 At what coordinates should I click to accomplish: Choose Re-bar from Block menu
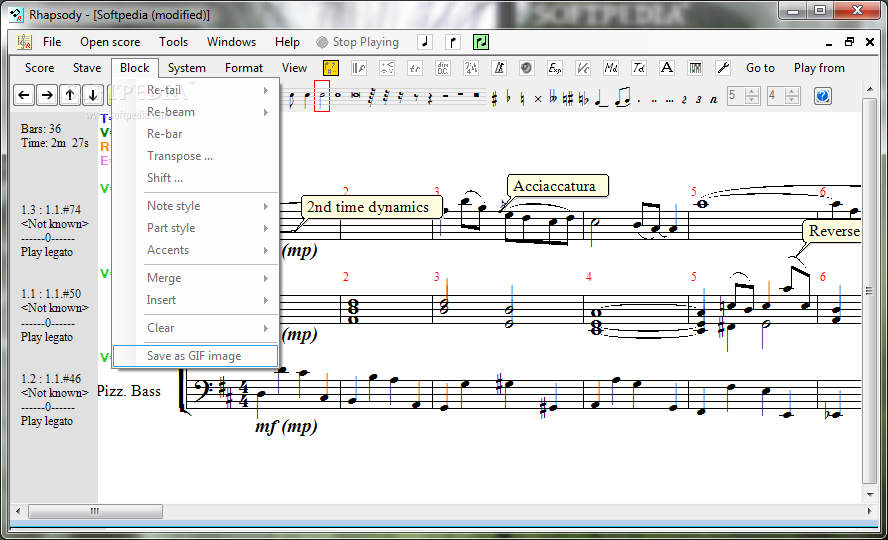pyautogui.click(x=195, y=134)
